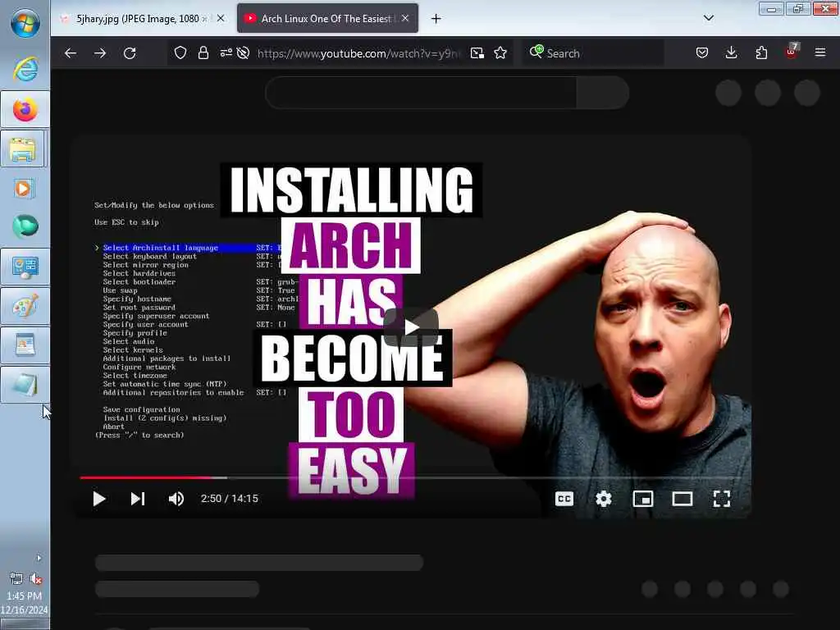Open the Windows Start orb
This screenshot has height=630, width=840.
pos(25,24)
